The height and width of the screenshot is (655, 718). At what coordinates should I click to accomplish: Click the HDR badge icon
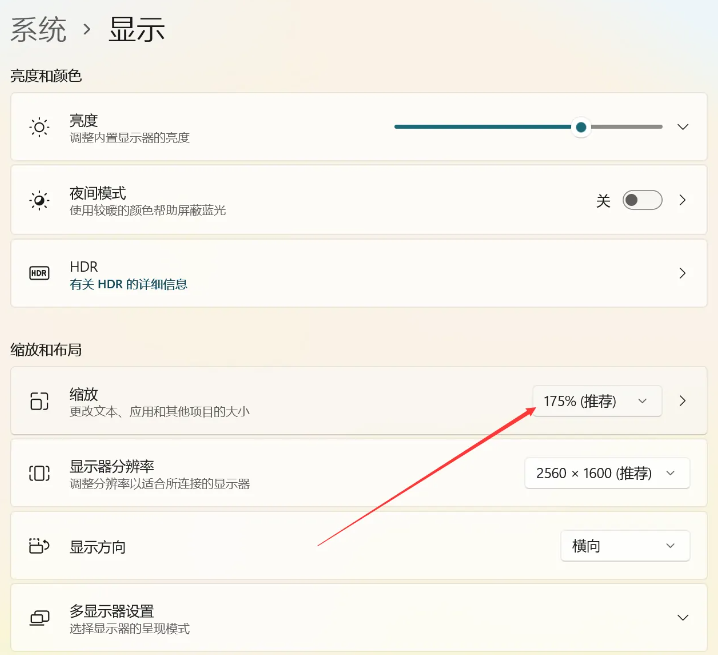(39, 273)
